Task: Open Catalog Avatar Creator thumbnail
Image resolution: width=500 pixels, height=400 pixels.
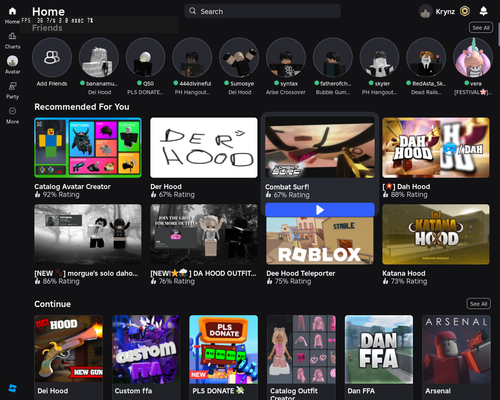Action: (x=88, y=147)
